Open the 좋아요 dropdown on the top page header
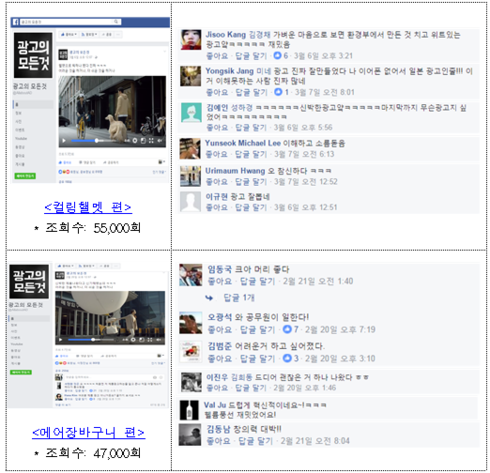 pyautogui.click(x=68, y=34)
